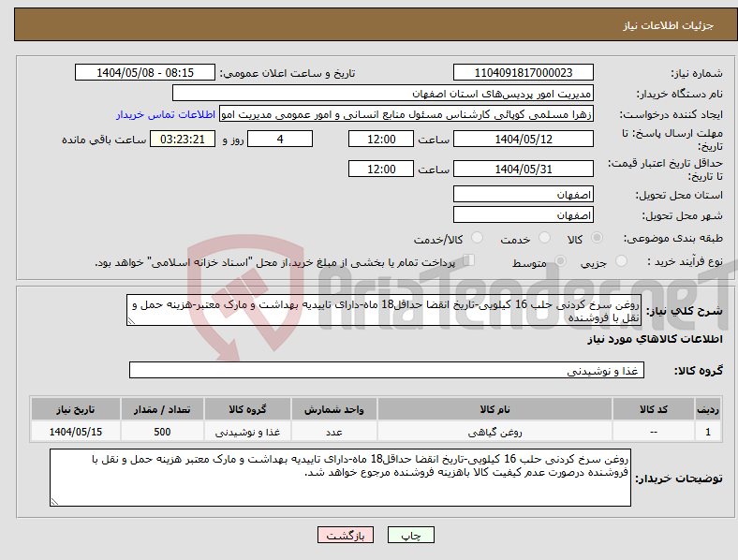Viewport: 738px width, 560px height.
Task: Click the announcement date field 1404/05/08 - 08:15
Action: 145,72
